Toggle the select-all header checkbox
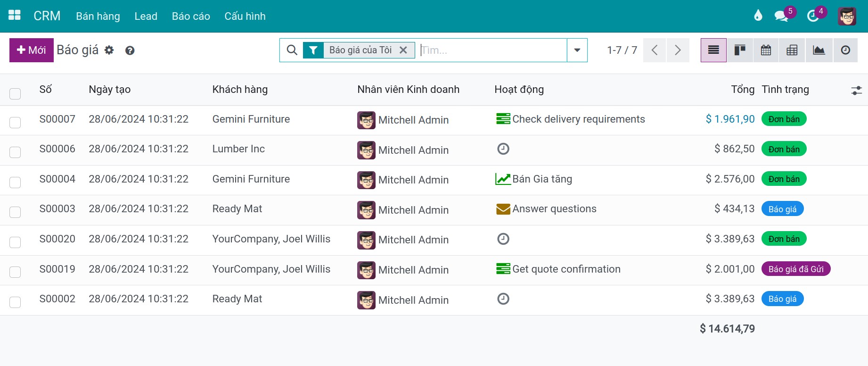The image size is (868, 366). (x=15, y=93)
